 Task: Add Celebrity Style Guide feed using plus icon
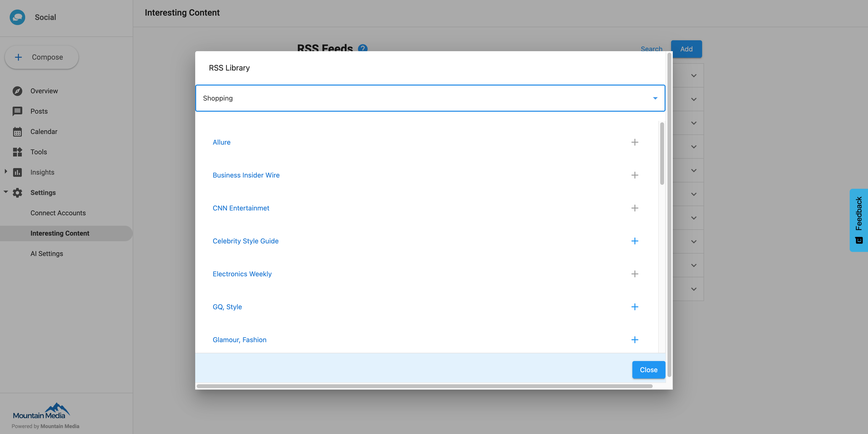(x=635, y=241)
